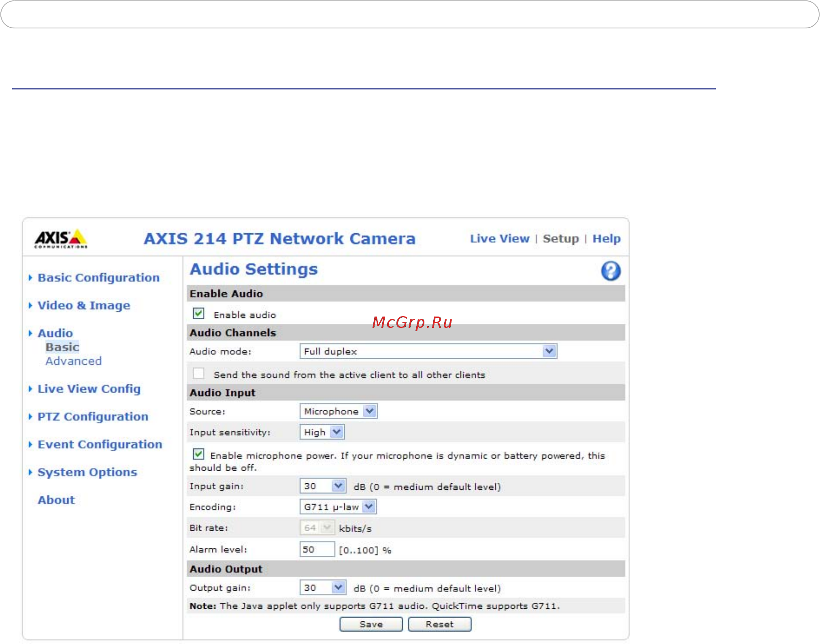Open PTZ Configuration menu

[93, 417]
